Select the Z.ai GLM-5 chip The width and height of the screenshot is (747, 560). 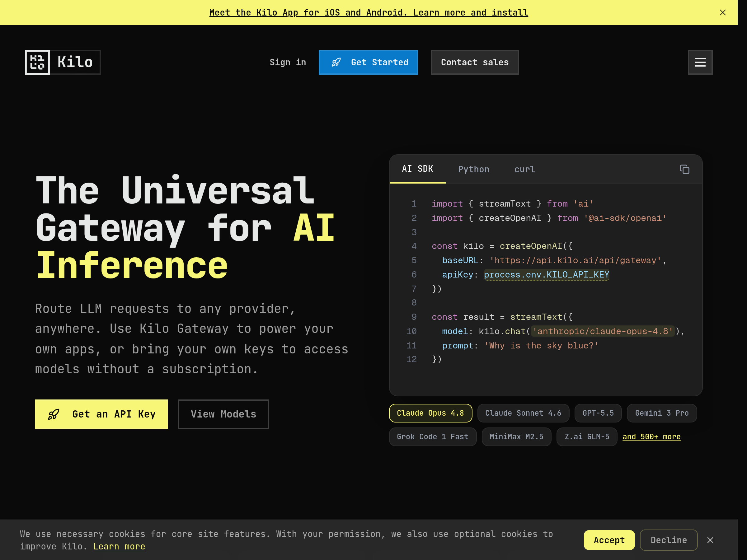587,436
